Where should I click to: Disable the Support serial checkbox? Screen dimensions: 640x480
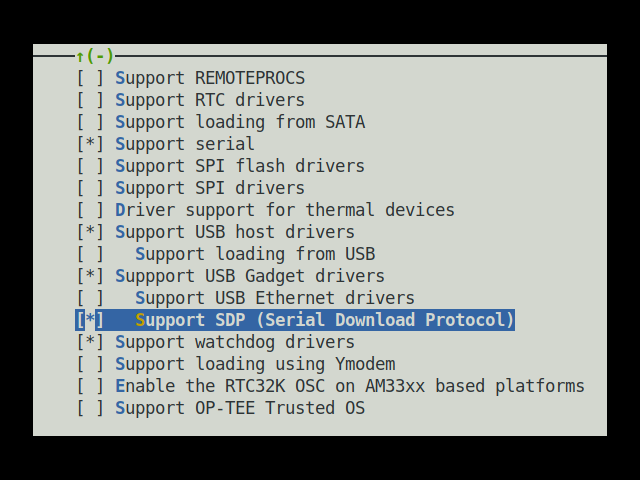coord(91,144)
